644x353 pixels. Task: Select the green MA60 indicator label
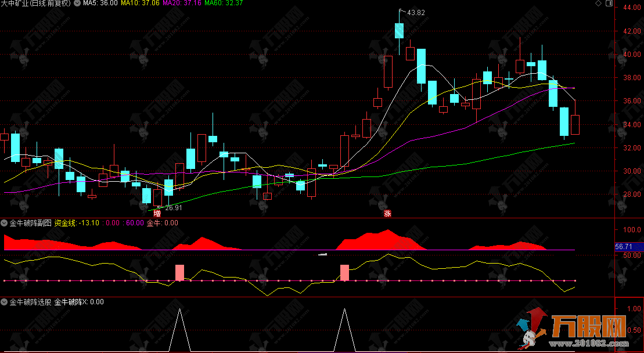click(x=224, y=3)
